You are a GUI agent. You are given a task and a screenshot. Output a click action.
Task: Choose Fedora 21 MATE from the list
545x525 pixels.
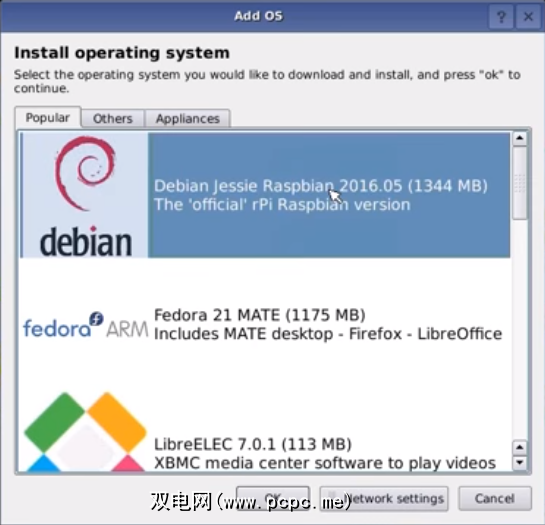coord(265,324)
